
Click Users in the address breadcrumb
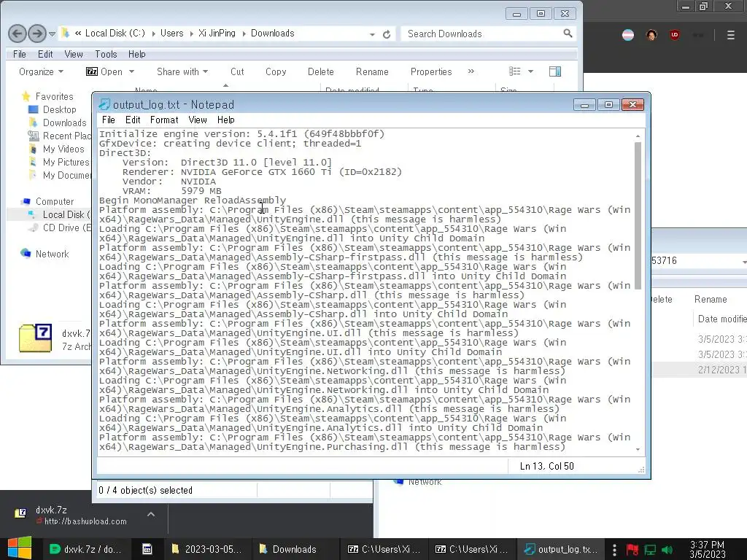pos(171,34)
